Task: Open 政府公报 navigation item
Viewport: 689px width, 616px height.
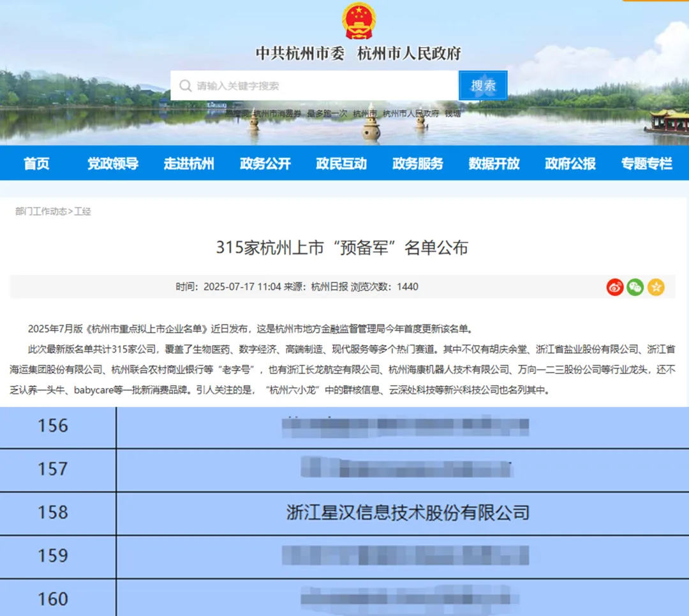Action: pyautogui.click(x=570, y=163)
